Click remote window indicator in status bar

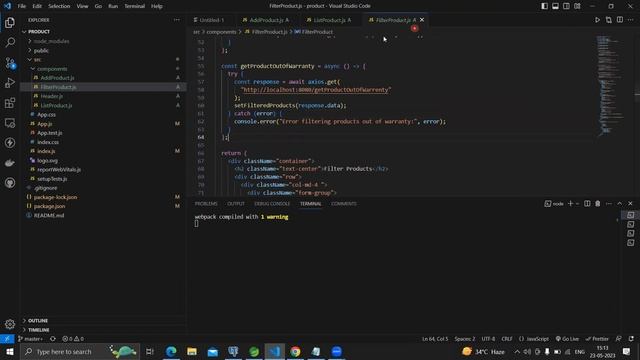(x=7, y=339)
